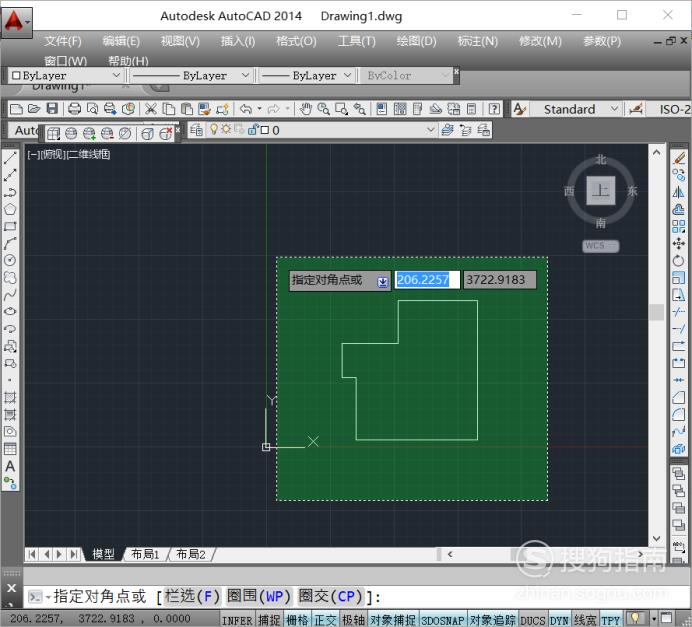Click the X coordinate input 206.2257
The width and height of the screenshot is (692, 627).
427,280
